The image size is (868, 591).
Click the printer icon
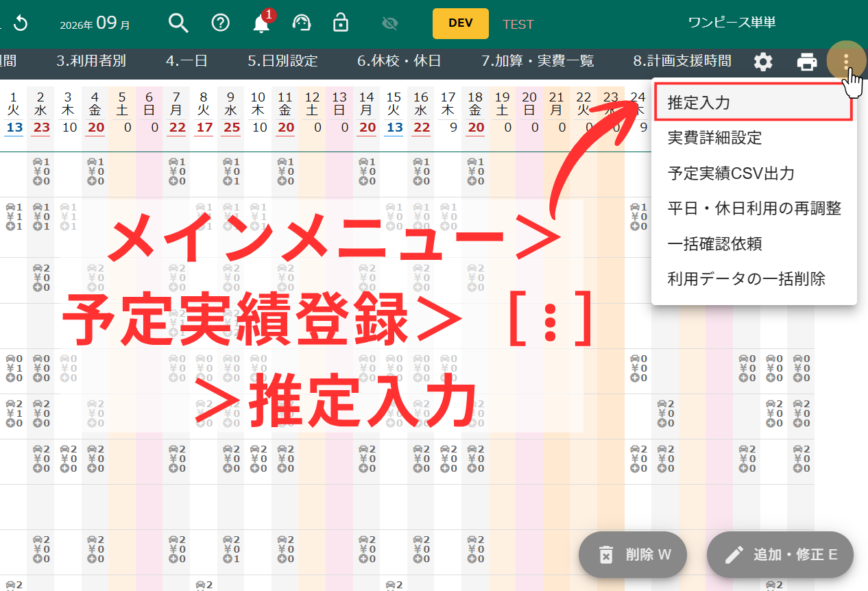pyautogui.click(x=807, y=62)
